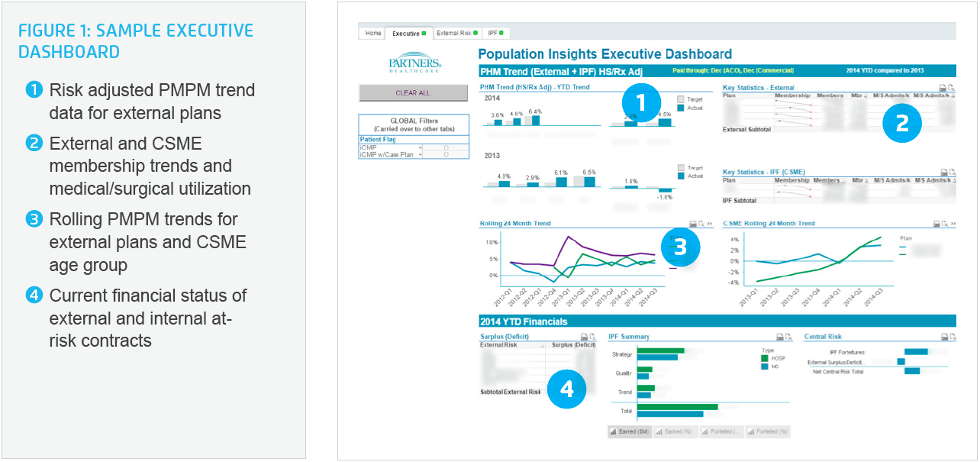Expand the Rolling 24 Month Trend panel chevron
Image resolution: width=980 pixels, height=462 pixels.
pyautogui.click(x=710, y=224)
